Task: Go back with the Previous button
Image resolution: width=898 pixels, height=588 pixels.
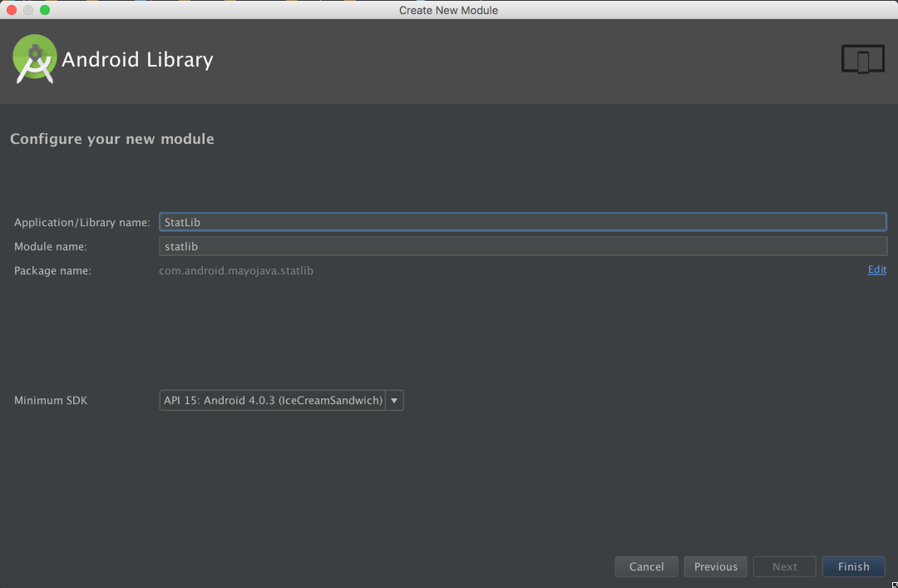Action: click(715, 566)
